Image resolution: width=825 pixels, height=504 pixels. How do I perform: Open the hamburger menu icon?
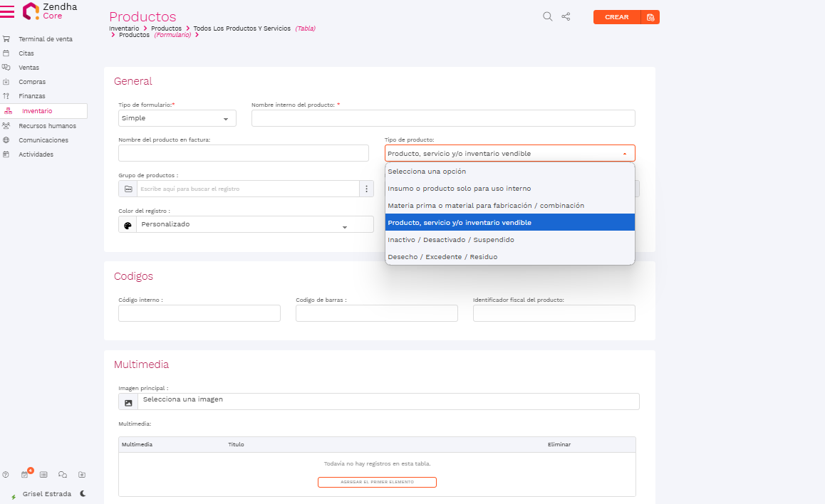click(8, 11)
